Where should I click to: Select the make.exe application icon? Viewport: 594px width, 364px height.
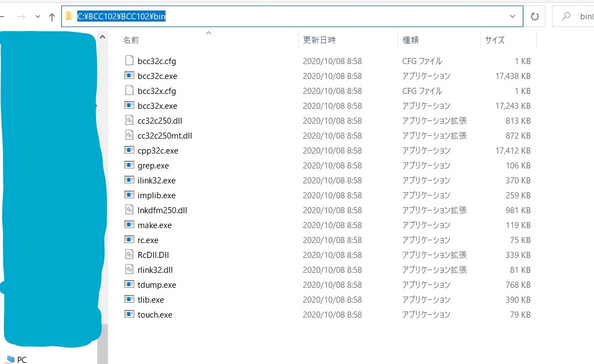point(130,225)
